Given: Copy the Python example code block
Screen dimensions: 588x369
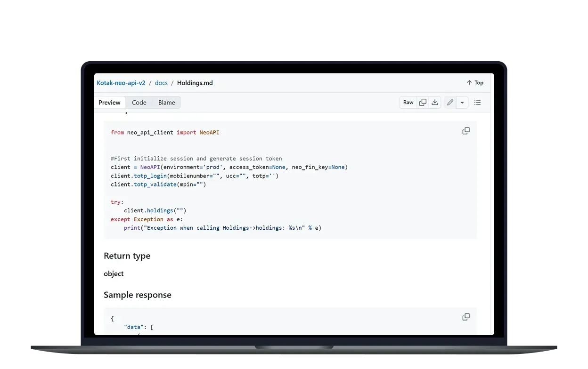Looking at the screenshot, I should 466,131.
